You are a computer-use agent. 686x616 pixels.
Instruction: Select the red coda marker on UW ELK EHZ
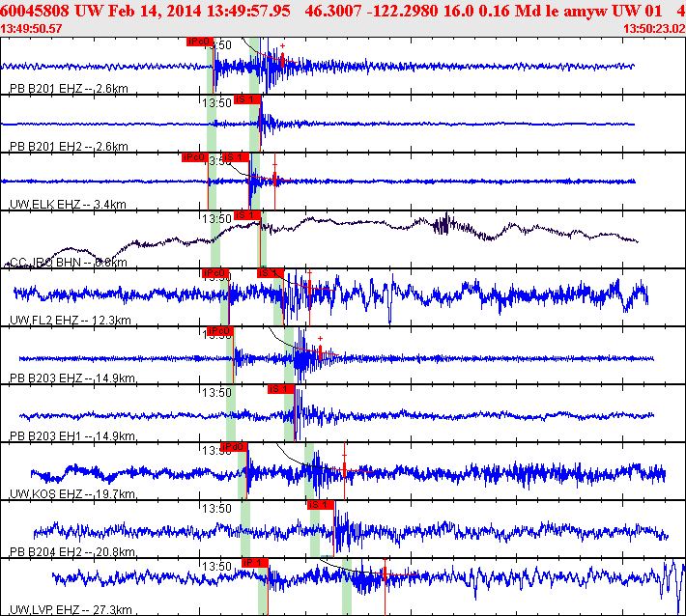[x=274, y=179]
